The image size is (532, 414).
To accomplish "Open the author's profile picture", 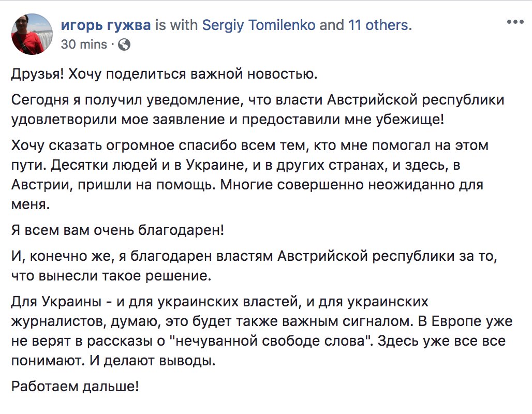I will (32, 34).
